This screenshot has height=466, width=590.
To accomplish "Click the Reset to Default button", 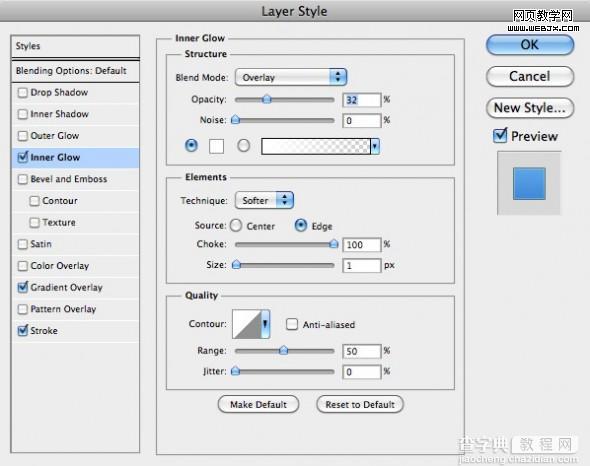I will (x=360, y=405).
